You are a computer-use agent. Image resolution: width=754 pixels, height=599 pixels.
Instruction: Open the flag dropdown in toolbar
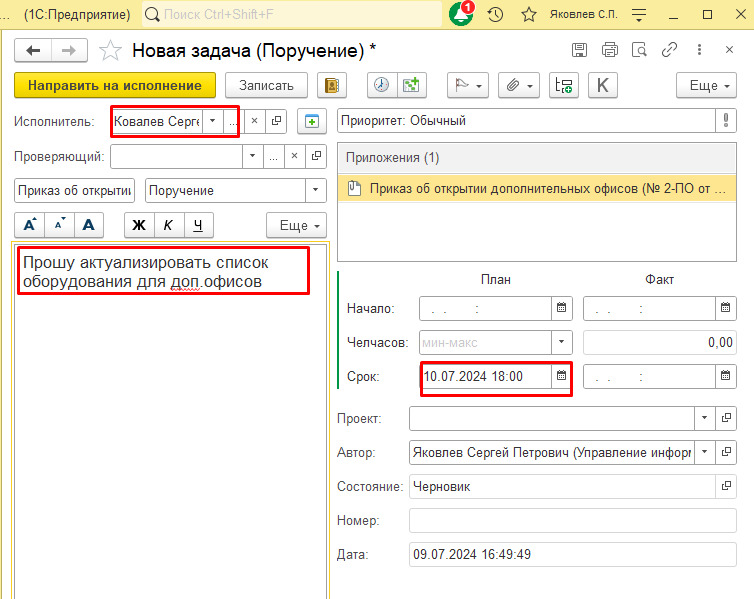[468, 86]
